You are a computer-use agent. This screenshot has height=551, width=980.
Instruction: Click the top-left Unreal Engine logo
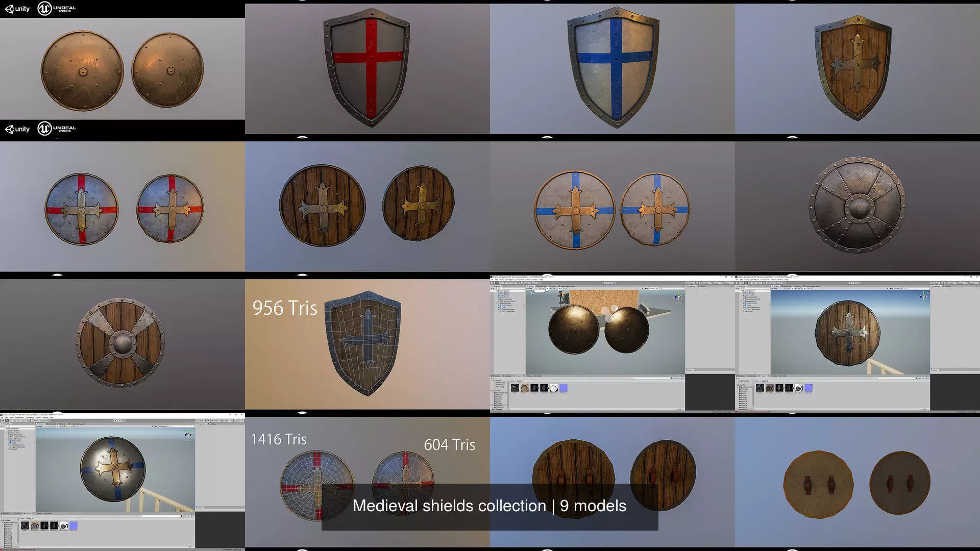pyautogui.click(x=57, y=8)
